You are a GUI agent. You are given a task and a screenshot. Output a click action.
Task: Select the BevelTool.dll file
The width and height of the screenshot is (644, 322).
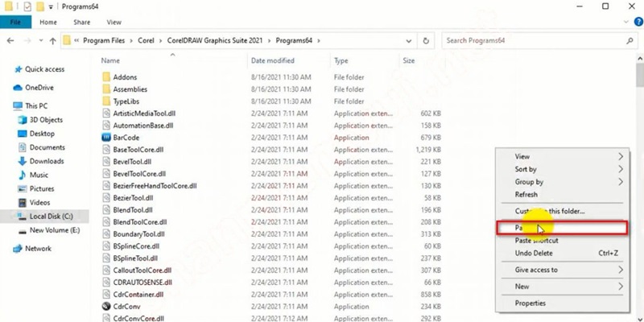point(132,162)
